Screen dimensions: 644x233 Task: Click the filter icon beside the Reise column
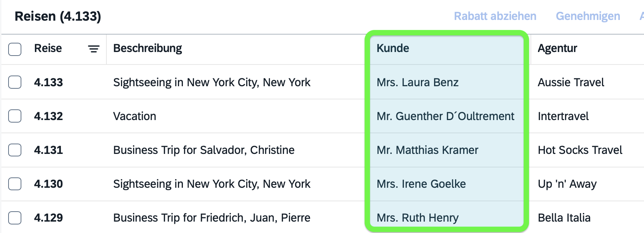93,48
